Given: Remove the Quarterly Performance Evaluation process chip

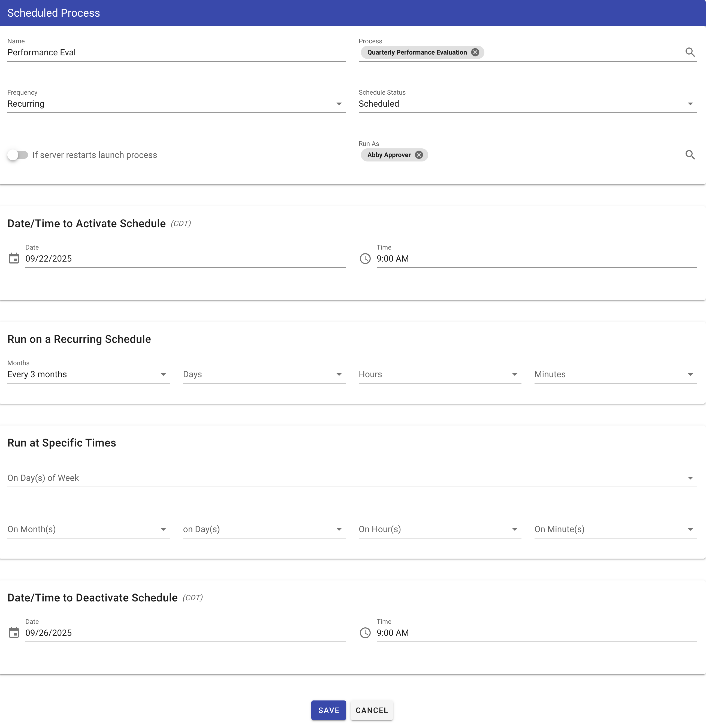Looking at the screenshot, I should click(475, 52).
